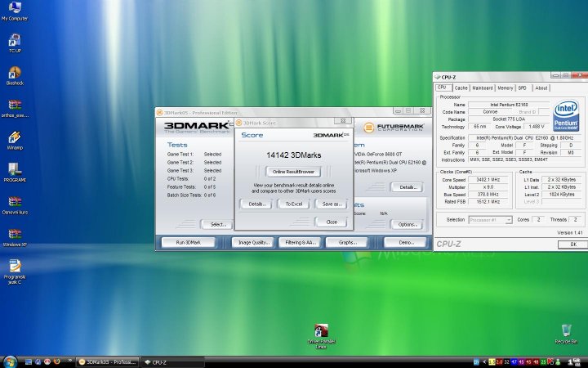Image resolution: width=588 pixels, height=368 pixels.
Task: Open My Computer desktop icon
Action: [15, 10]
